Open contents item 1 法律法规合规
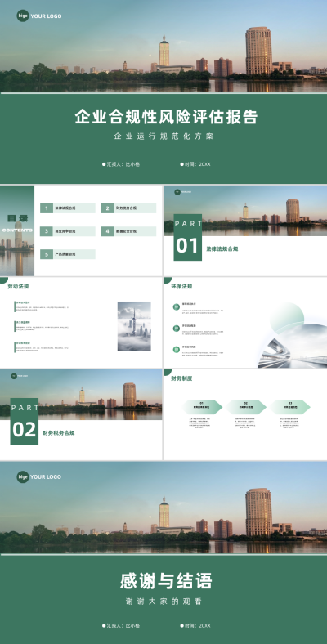Screen dimensions: 327x644 click(x=68, y=208)
